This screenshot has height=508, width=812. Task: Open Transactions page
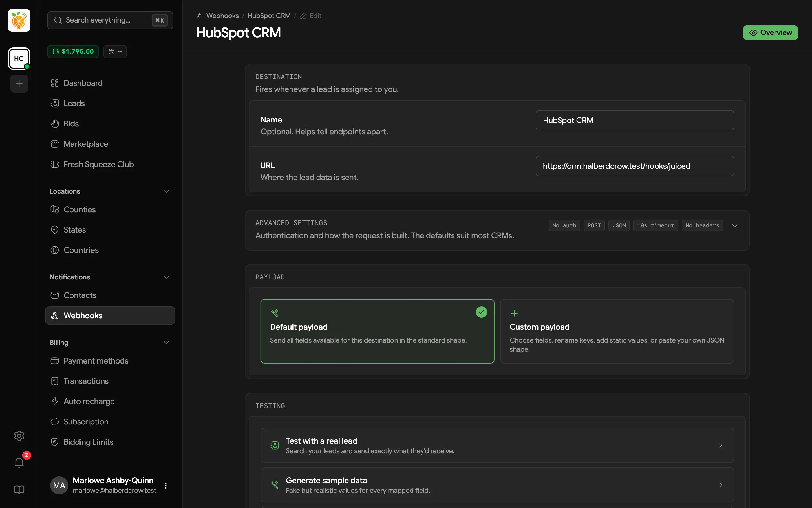coord(110,381)
